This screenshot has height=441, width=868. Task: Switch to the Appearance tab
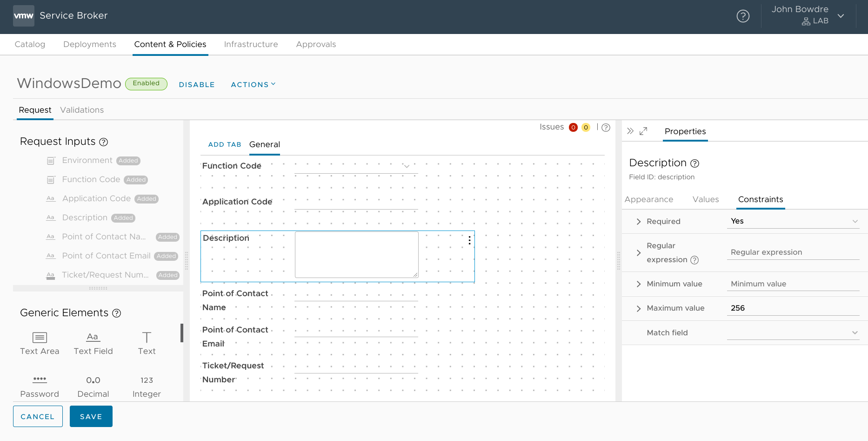click(x=649, y=199)
